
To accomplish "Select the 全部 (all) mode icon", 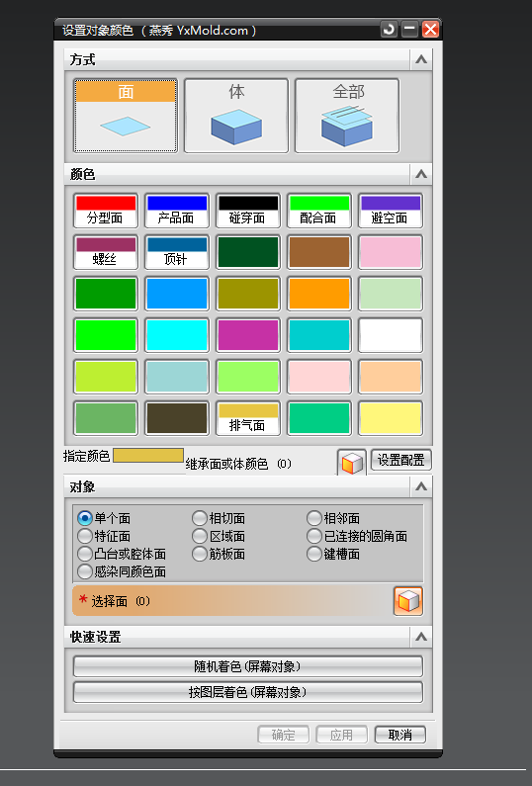I will click(x=347, y=116).
